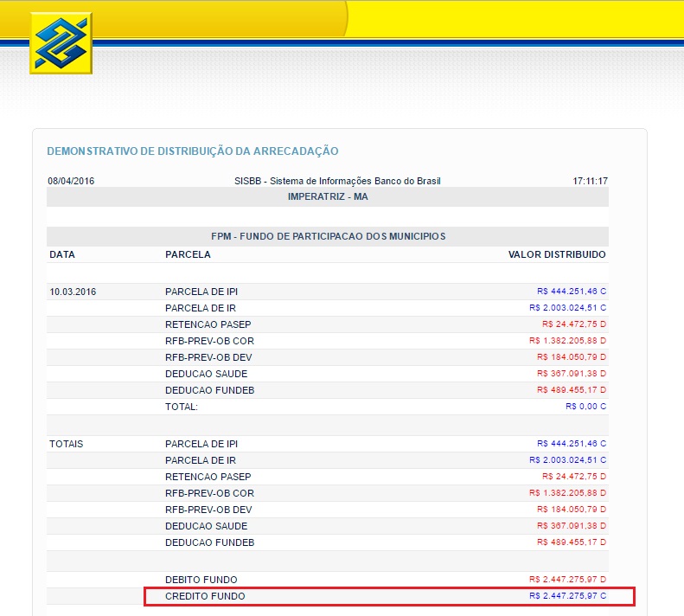The width and height of the screenshot is (684, 616).
Task: Select the 10.03.2016 date cell
Action: pyautogui.click(x=73, y=292)
